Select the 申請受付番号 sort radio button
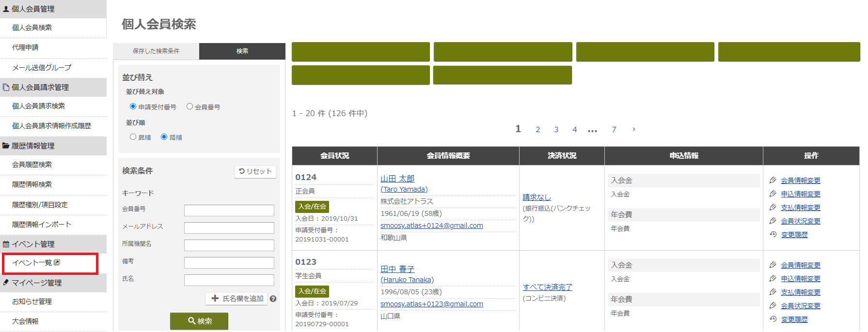The width and height of the screenshot is (868, 332). tap(133, 106)
